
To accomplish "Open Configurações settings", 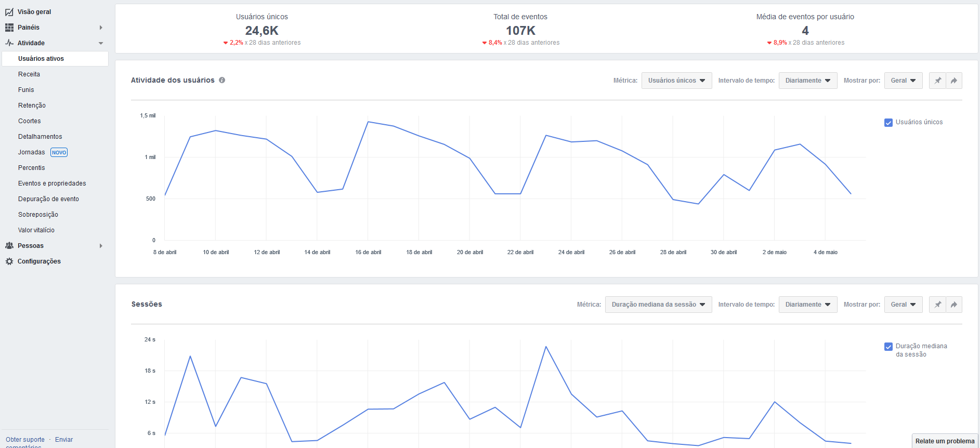I will click(39, 261).
